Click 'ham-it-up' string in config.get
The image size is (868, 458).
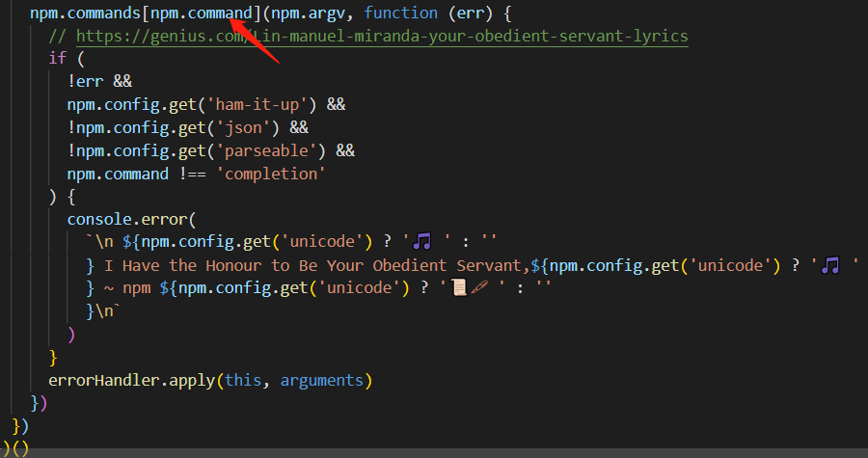coord(261,104)
